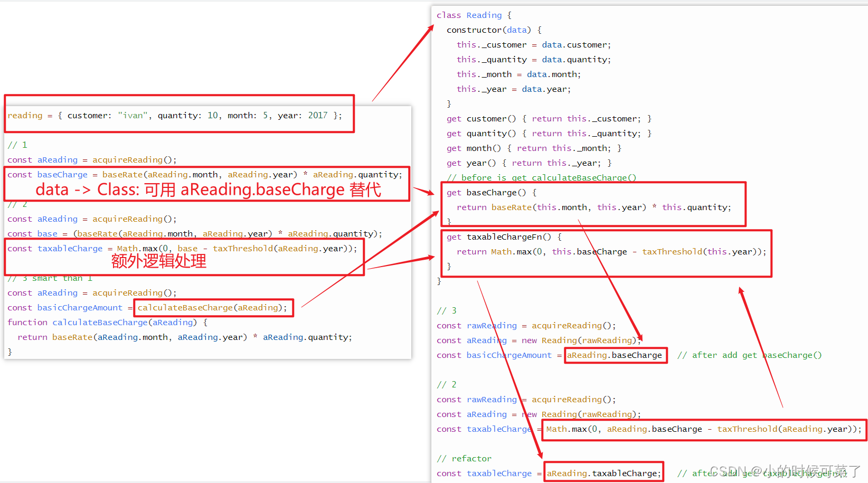868x483 pixels.
Task: Click the "this._quantity = data.quantity;" line
Action: click(x=534, y=59)
